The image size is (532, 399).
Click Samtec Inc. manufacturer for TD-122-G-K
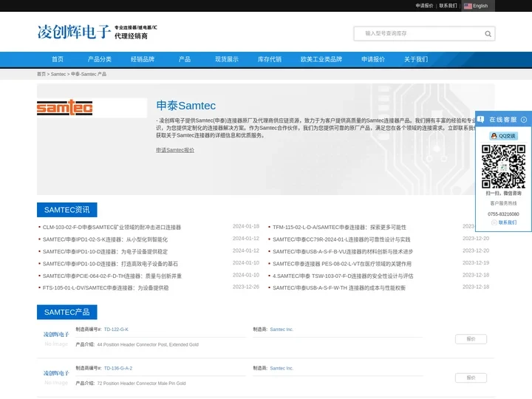click(x=282, y=330)
